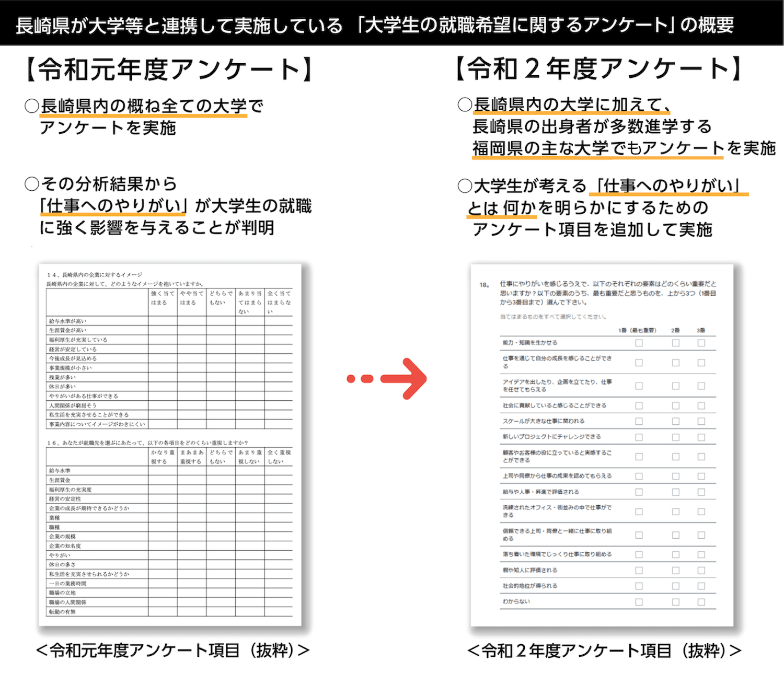This screenshot has height=673, width=784.
Task: Click question 18 number label
Action: point(484,285)
